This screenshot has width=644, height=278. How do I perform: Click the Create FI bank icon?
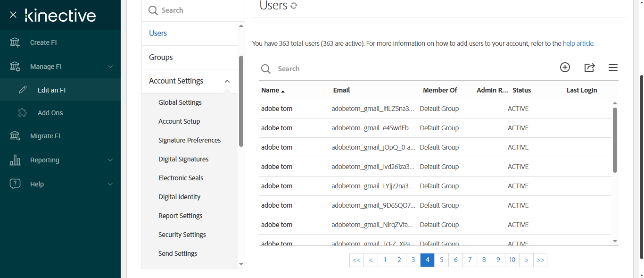coord(15,42)
